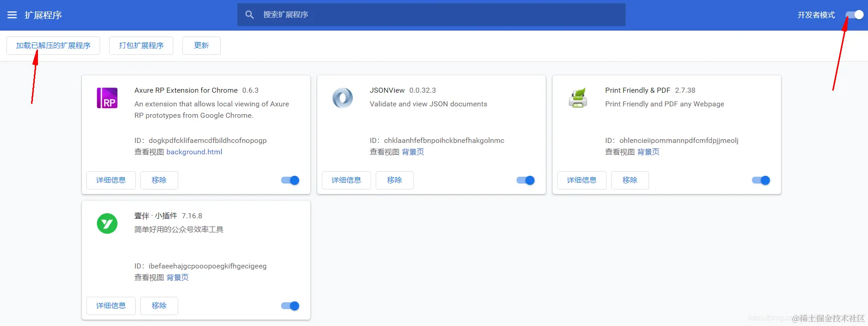Disable the Axure RP Extension toggle
Screen dimensions: 868x326
[290, 180]
